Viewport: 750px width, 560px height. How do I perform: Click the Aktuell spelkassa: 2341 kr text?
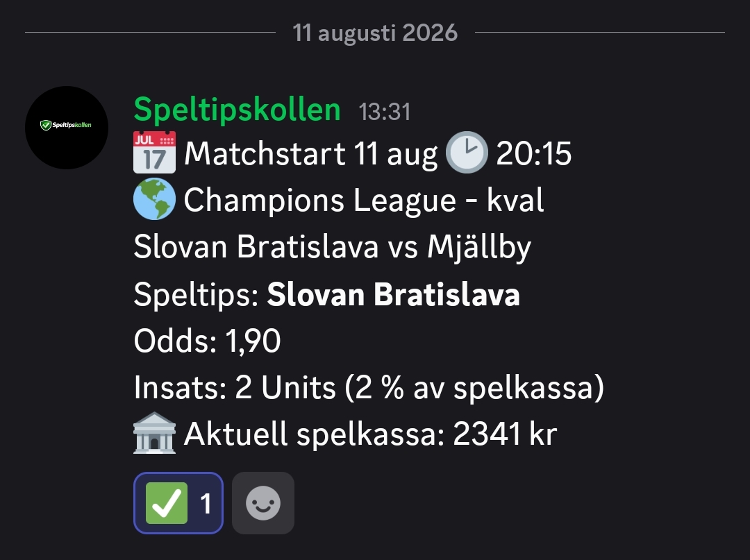click(x=371, y=434)
